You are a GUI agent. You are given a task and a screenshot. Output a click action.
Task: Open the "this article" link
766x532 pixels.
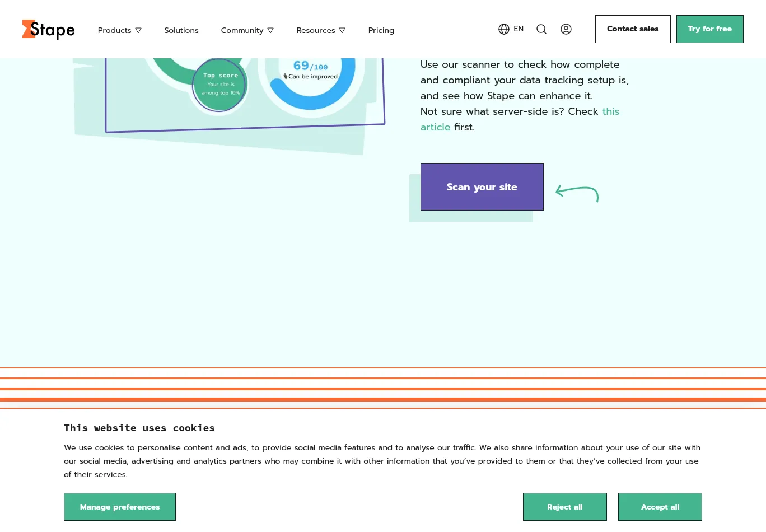point(610,111)
